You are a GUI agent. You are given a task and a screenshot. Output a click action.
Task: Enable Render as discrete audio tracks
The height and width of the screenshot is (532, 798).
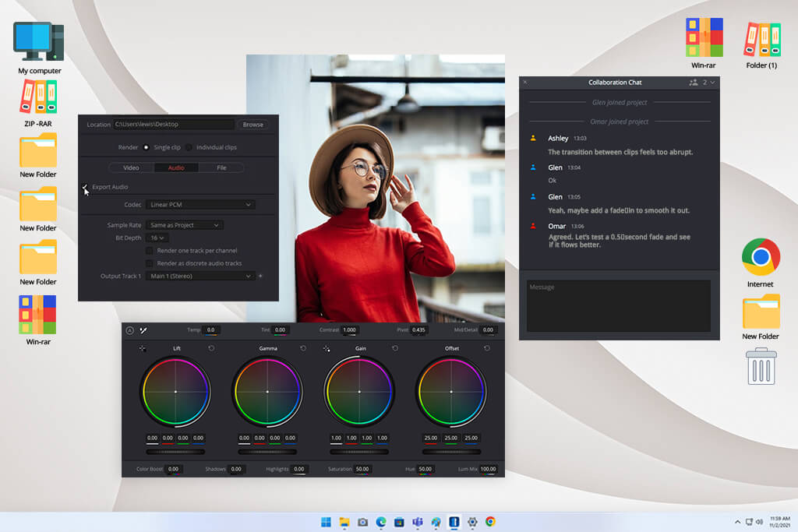pos(149,263)
